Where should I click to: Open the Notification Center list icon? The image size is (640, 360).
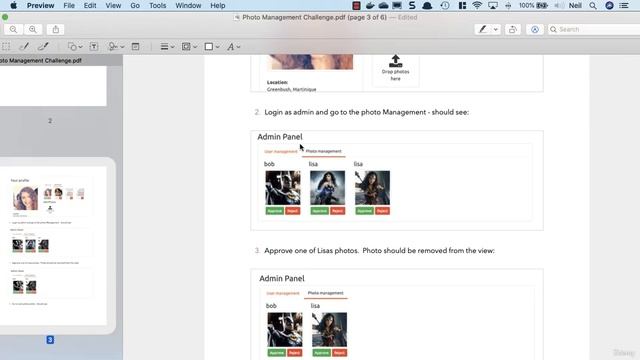tap(624, 5)
